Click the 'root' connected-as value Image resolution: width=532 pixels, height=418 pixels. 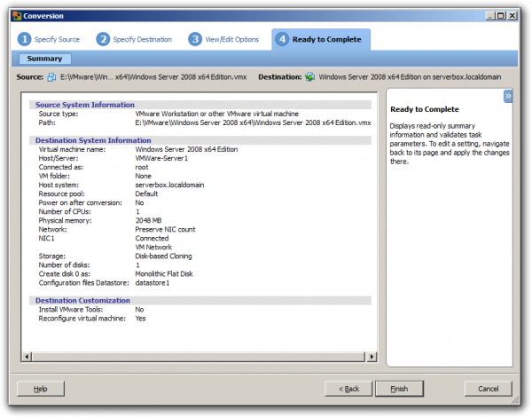click(x=142, y=167)
